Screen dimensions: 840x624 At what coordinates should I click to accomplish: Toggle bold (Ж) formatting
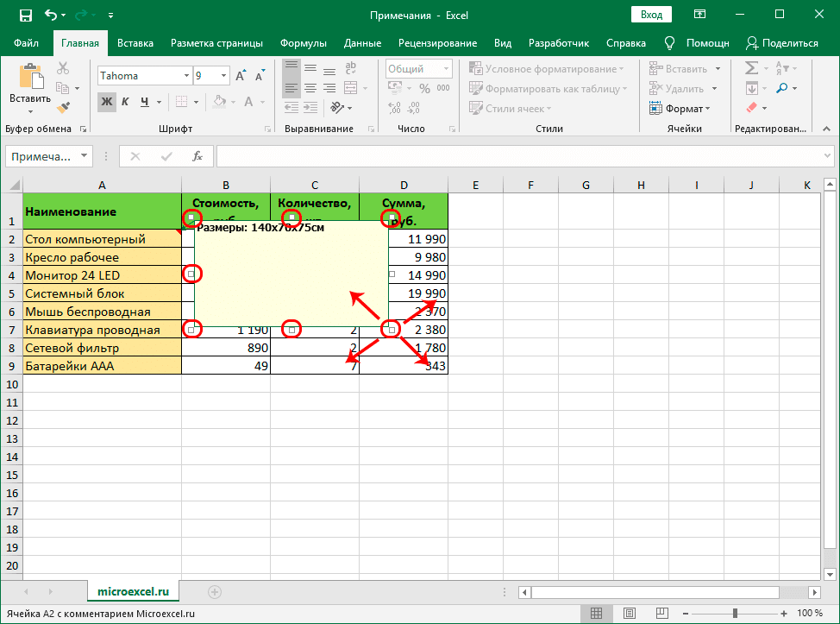[106, 102]
